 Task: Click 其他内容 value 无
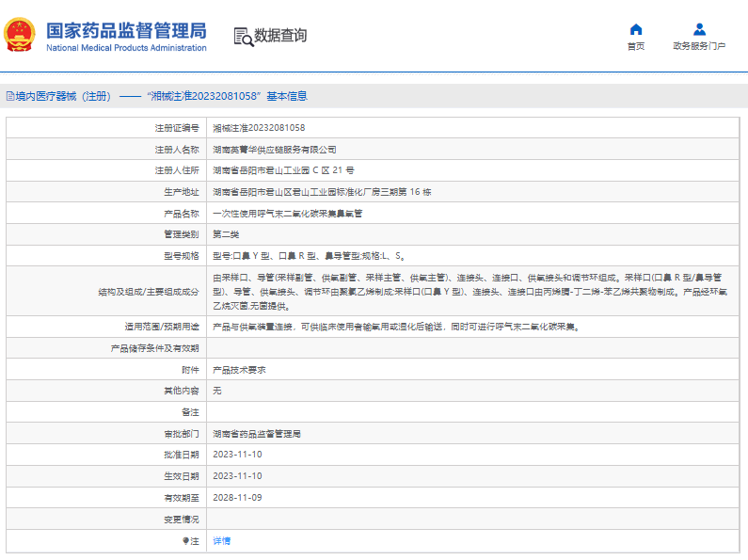click(217, 391)
